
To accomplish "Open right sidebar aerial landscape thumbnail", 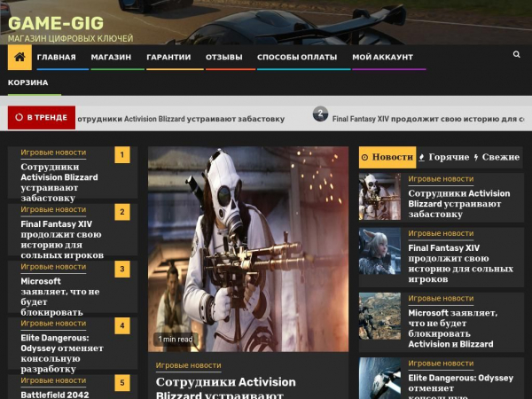I will click(379, 316).
